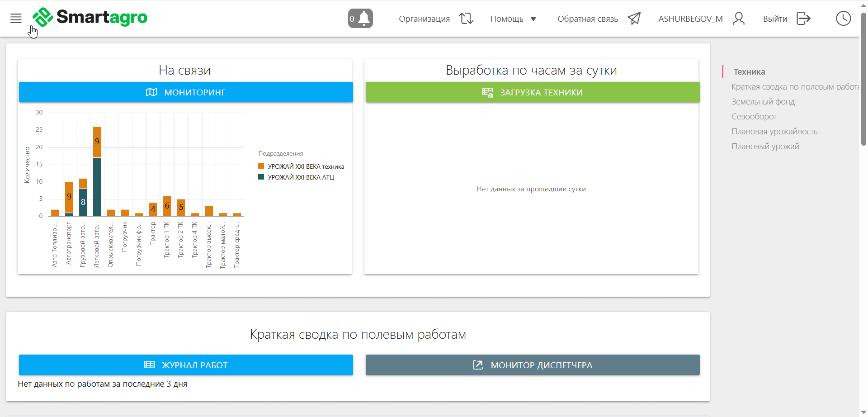868x417 pixels.
Task: Select Техника in the side navigation
Action: pyautogui.click(x=749, y=72)
